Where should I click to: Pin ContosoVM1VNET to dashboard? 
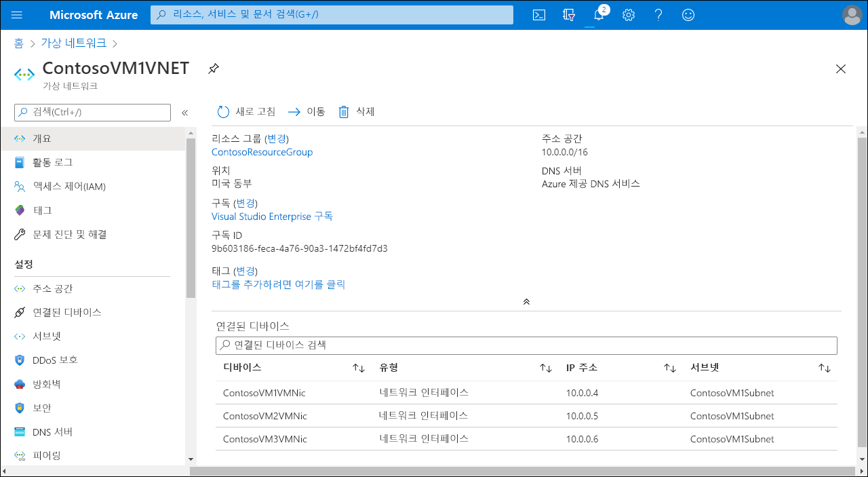pos(214,69)
